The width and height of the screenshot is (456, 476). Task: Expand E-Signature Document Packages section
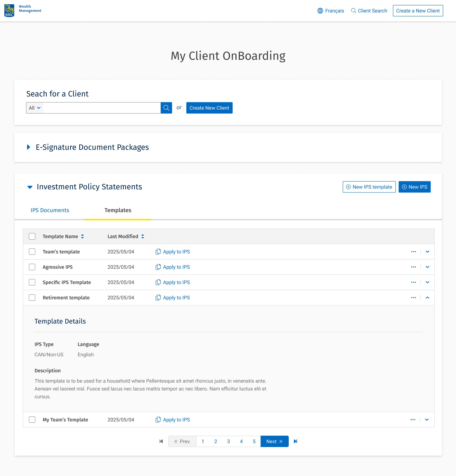(x=28, y=147)
